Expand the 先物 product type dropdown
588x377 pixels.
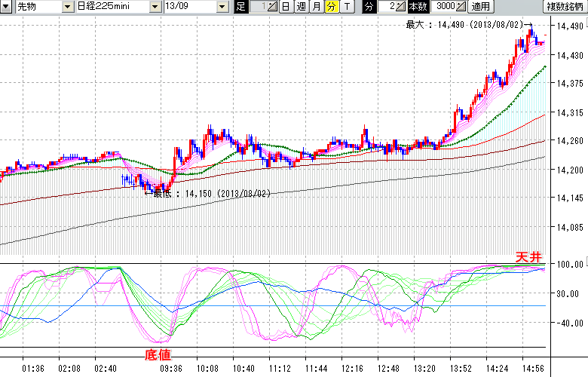[x=69, y=7]
